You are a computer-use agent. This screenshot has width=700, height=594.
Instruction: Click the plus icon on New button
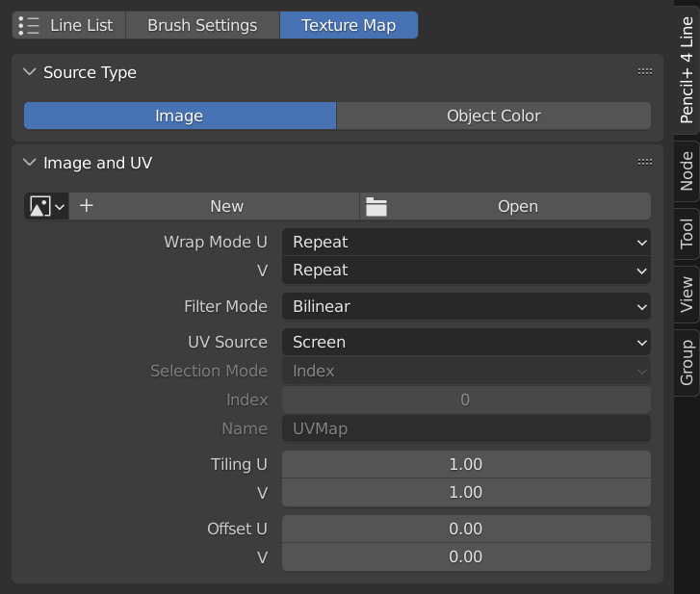click(x=87, y=206)
